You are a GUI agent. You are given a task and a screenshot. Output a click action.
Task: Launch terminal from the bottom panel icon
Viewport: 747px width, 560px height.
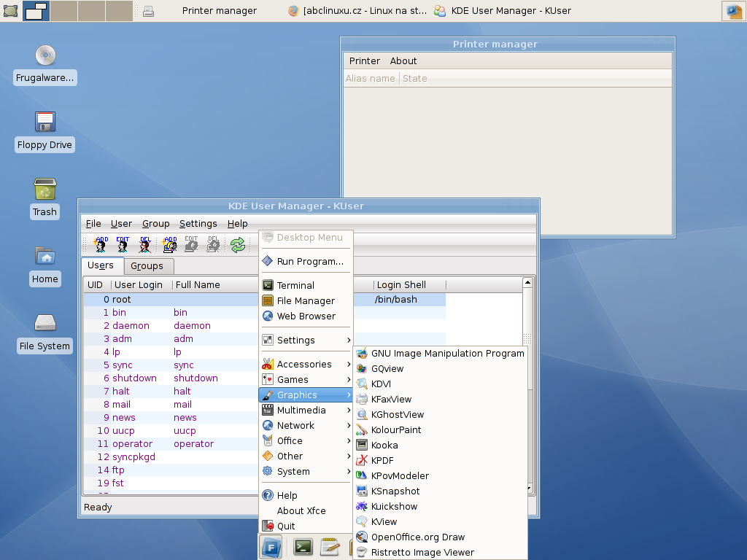(303, 546)
